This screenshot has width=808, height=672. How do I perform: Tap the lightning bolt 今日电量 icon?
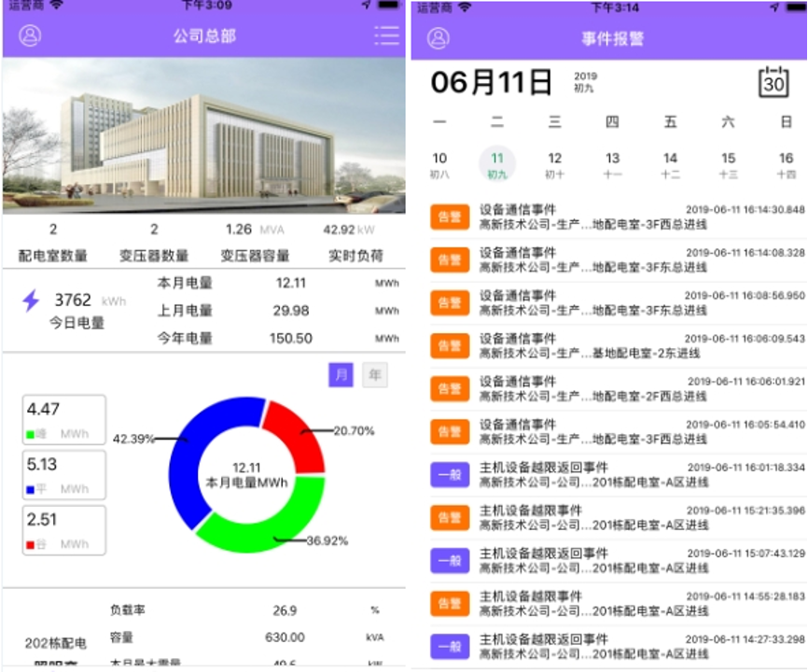point(31,301)
